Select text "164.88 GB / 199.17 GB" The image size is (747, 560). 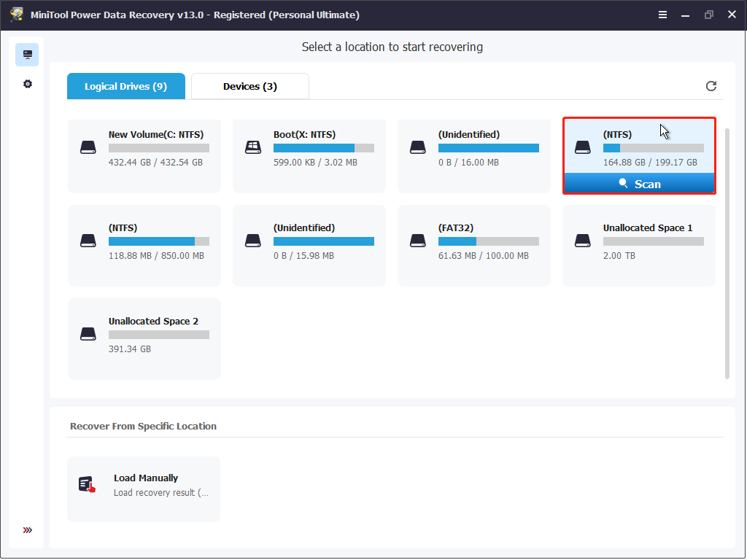pos(650,163)
